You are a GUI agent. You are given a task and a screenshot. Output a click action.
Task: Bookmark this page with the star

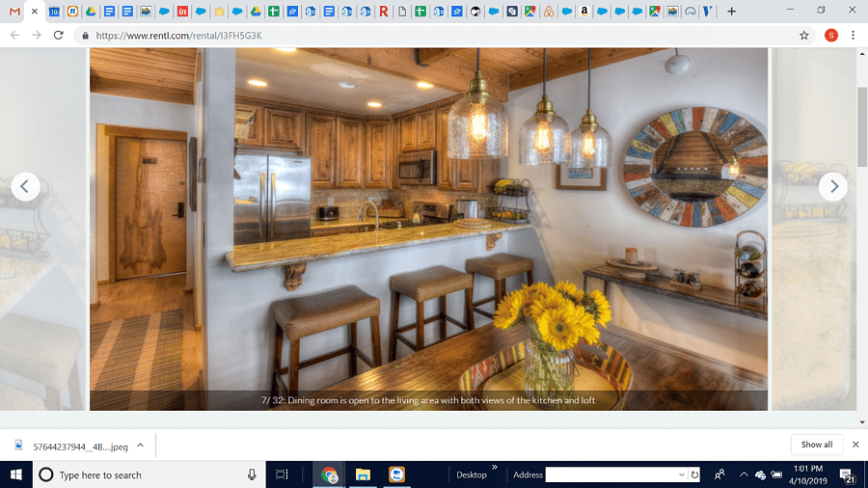coord(803,36)
